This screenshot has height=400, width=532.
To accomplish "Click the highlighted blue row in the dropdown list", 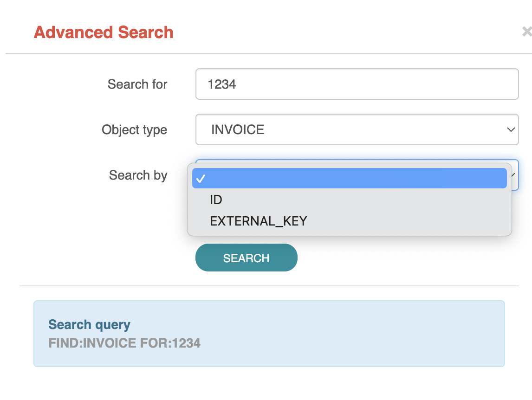I will (x=349, y=178).
